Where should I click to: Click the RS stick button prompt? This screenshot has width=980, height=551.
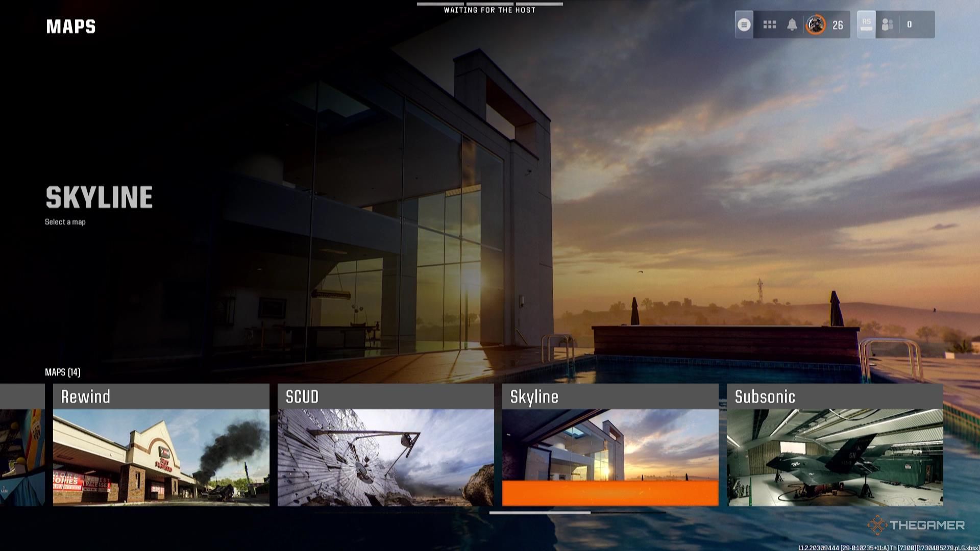(x=866, y=24)
